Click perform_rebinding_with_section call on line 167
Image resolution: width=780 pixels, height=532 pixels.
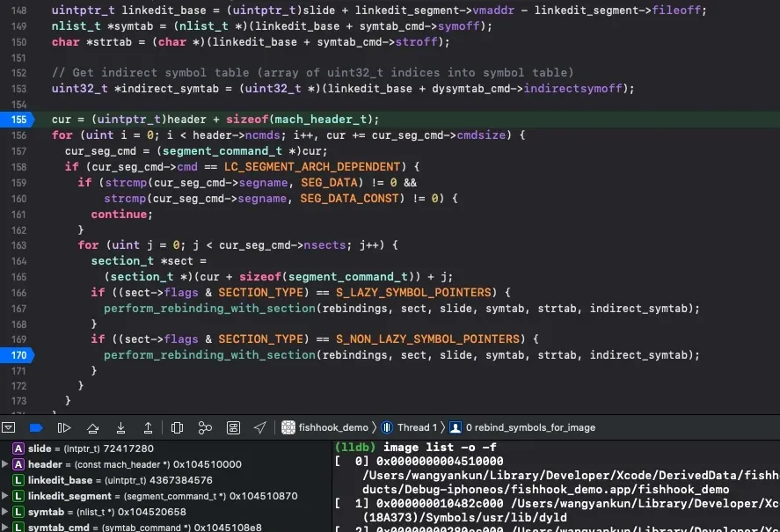pyautogui.click(x=209, y=309)
